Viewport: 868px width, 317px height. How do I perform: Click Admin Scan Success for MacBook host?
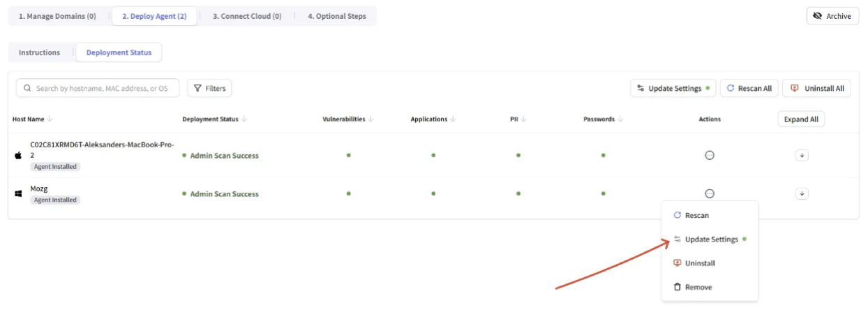[x=224, y=156]
